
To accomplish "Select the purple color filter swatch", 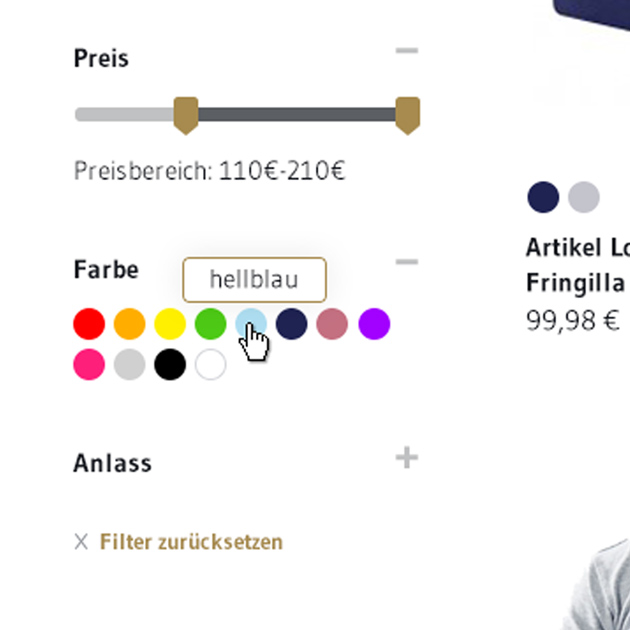I will click(x=374, y=324).
